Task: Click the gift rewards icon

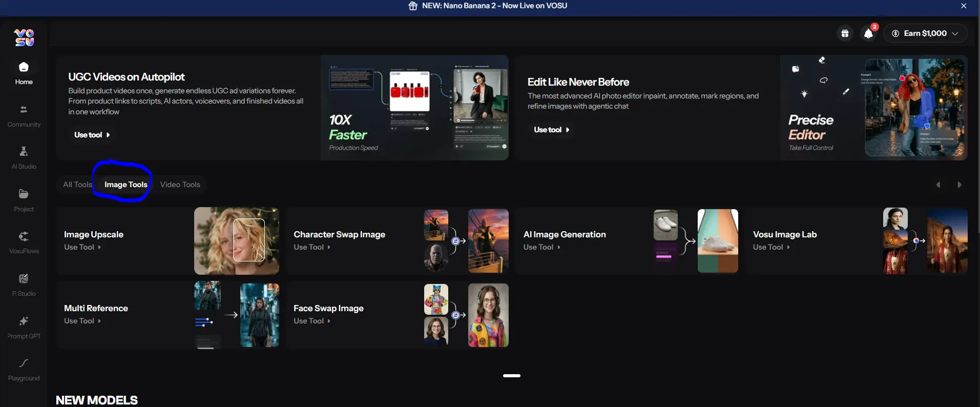Action: [845, 33]
